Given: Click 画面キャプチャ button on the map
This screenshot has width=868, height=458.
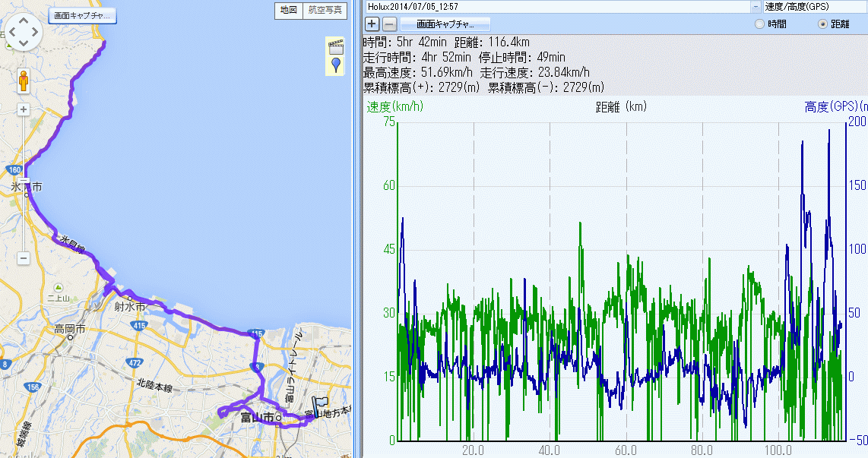Looking at the screenshot, I should (x=82, y=14).
